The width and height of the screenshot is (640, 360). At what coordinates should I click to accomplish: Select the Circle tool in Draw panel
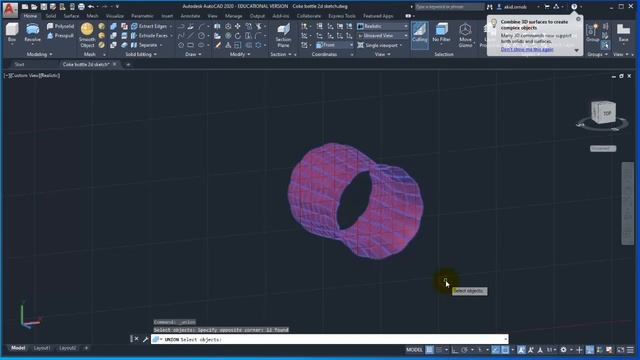pos(201,36)
